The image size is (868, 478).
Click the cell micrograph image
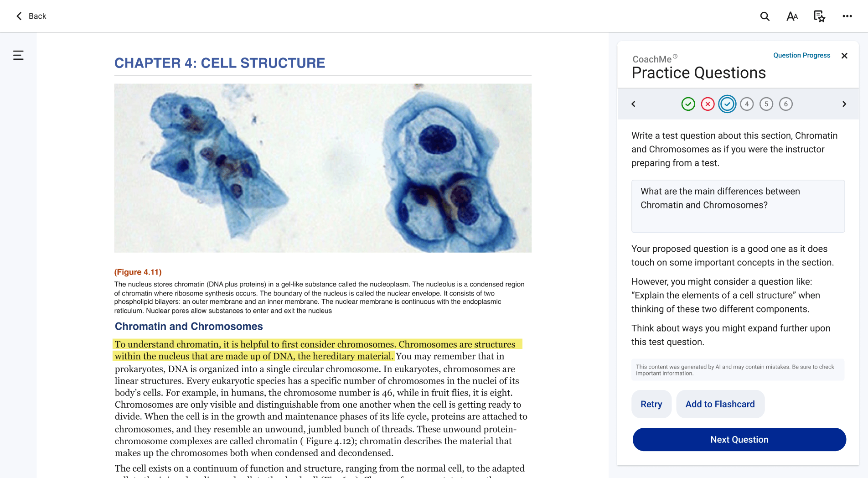tap(323, 168)
